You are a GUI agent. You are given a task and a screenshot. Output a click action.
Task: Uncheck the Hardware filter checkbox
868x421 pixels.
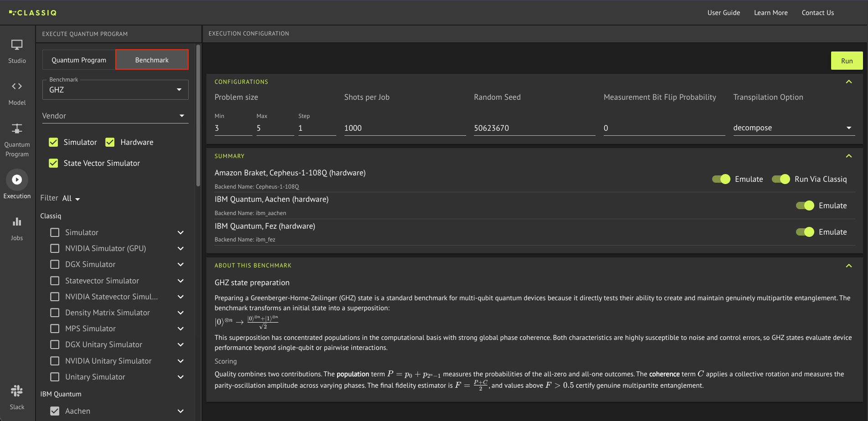pos(110,142)
